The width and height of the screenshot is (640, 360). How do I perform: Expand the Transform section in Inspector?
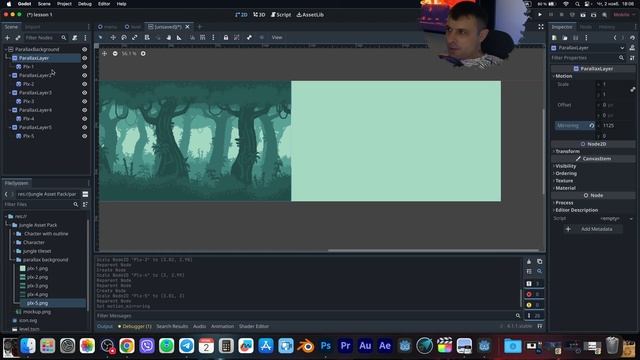566,151
